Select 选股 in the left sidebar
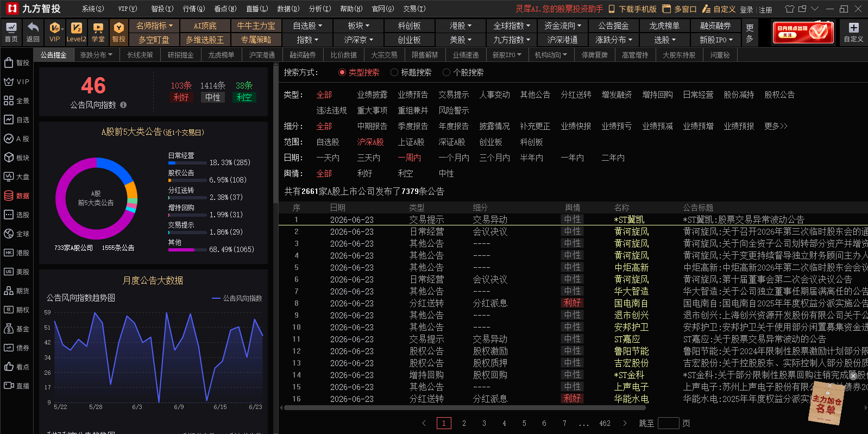This screenshot has width=868, height=434. tap(16, 215)
